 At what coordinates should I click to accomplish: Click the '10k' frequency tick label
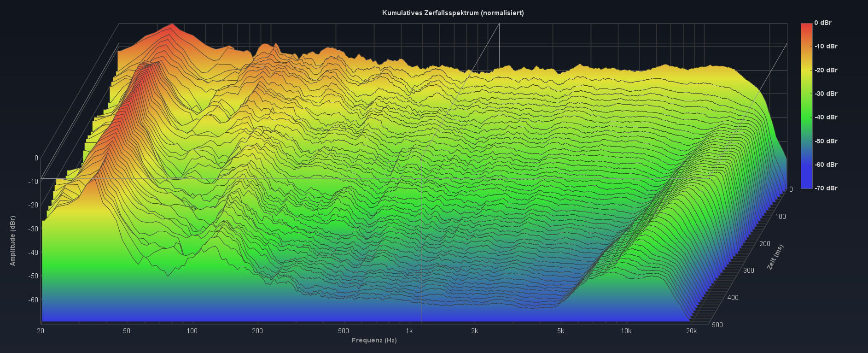[626, 331]
